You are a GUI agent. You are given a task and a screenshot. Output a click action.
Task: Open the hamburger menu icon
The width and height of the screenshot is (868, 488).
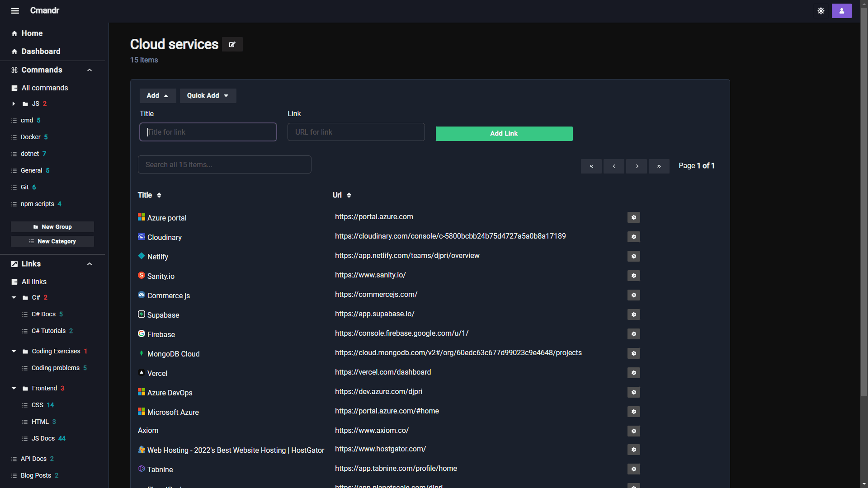(x=15, y=11)
